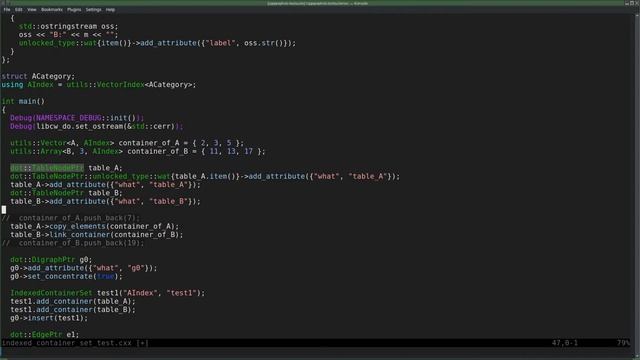Open the File menu
This screenshot has width=640, height=360.
tap(7, 9)
